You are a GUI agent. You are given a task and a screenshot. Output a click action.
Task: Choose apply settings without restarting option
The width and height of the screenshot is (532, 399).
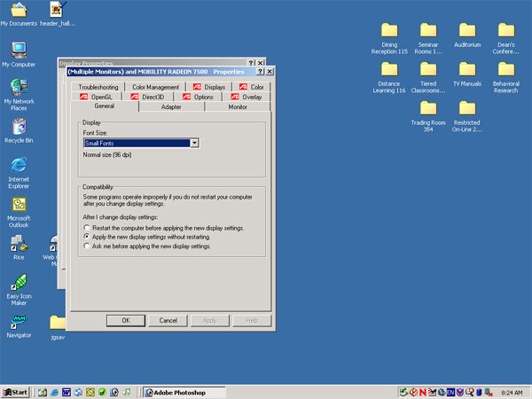tap(147, 237)
